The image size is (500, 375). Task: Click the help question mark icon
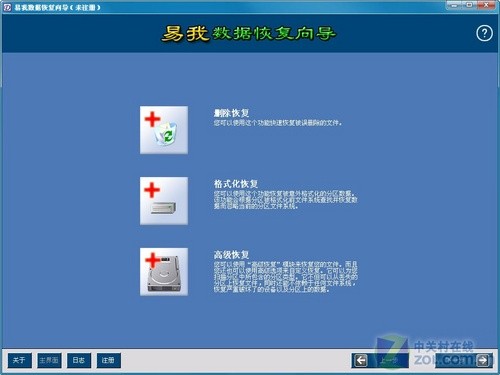tap(484, 33)
